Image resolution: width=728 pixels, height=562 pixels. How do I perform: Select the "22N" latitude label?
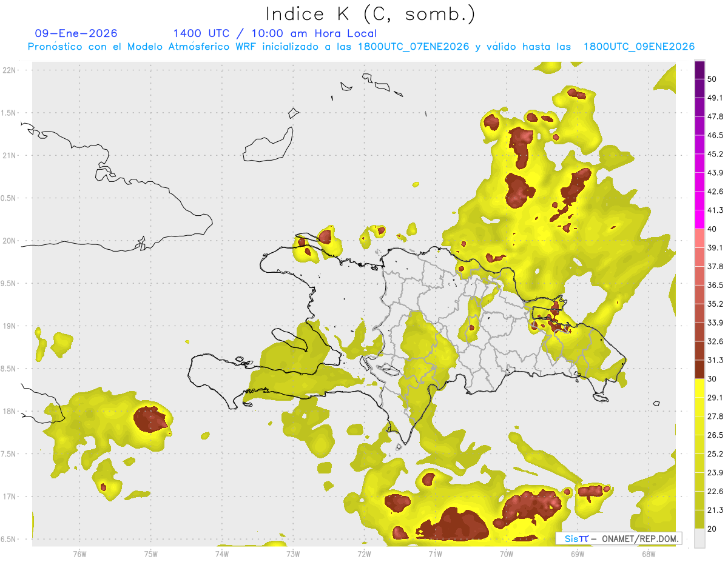point(10,70)
